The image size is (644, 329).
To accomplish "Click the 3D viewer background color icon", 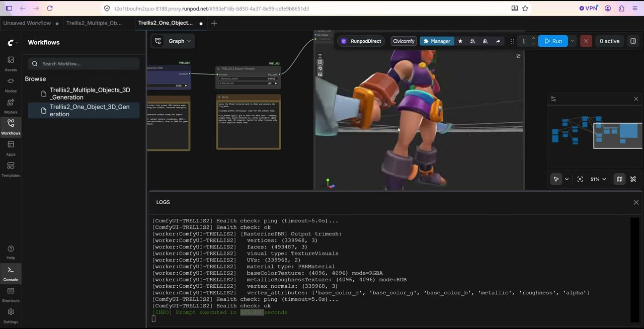I will click(x=320, y=68).
